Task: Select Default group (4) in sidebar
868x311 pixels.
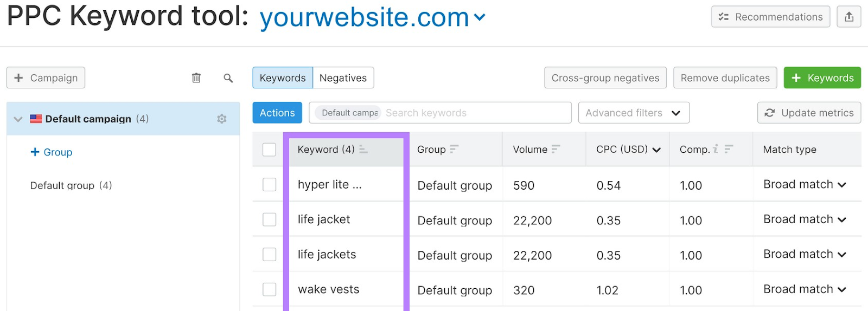Action: 71,185
